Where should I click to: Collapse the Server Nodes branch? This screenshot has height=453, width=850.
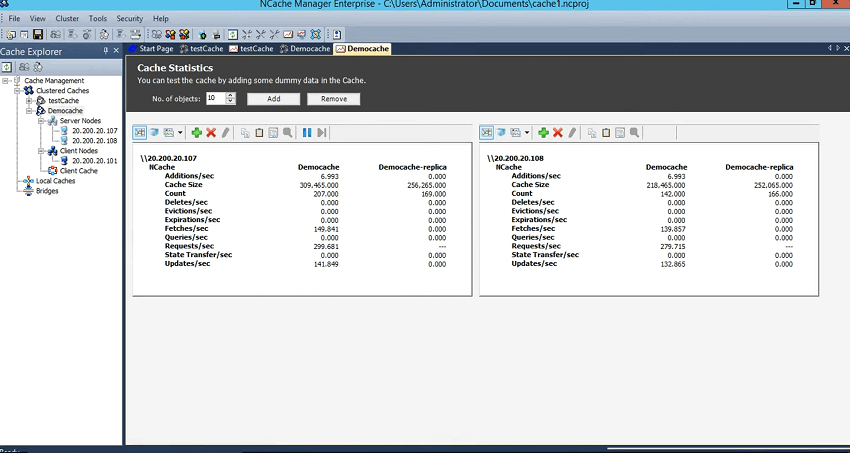41,121
